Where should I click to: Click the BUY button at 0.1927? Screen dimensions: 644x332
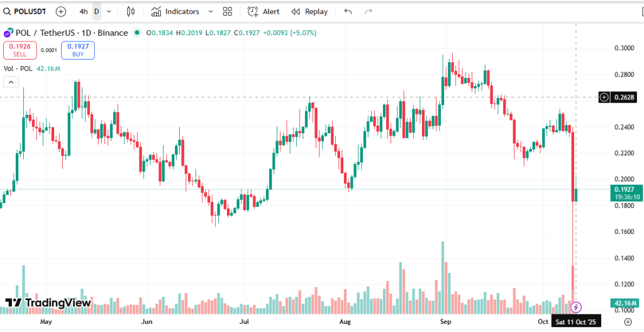(78, 50)
